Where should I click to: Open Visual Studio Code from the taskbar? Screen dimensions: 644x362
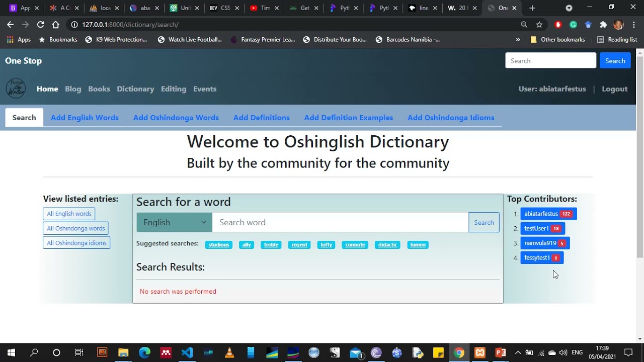pyautogui.click(x=187, y=352)
